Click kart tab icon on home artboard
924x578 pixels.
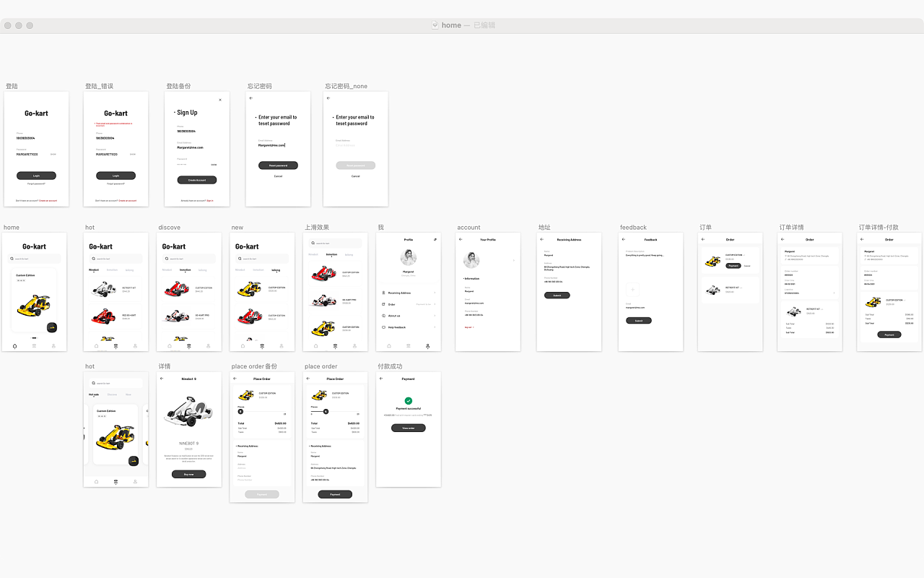point(34,346)
